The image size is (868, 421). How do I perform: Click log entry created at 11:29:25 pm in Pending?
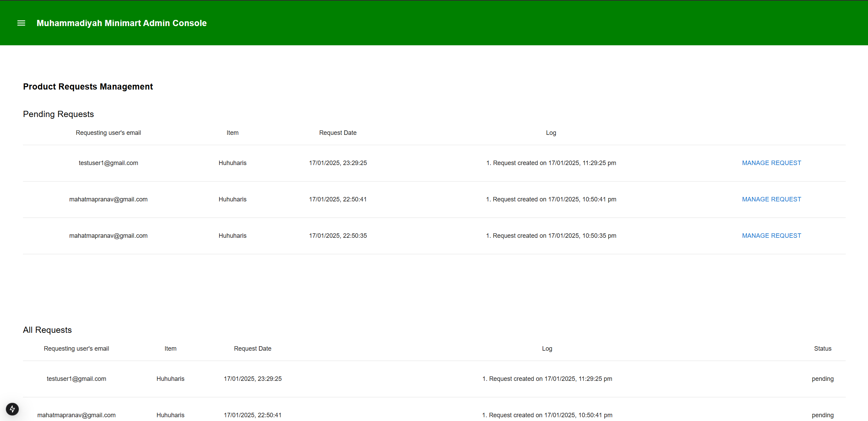pos(551,163)
